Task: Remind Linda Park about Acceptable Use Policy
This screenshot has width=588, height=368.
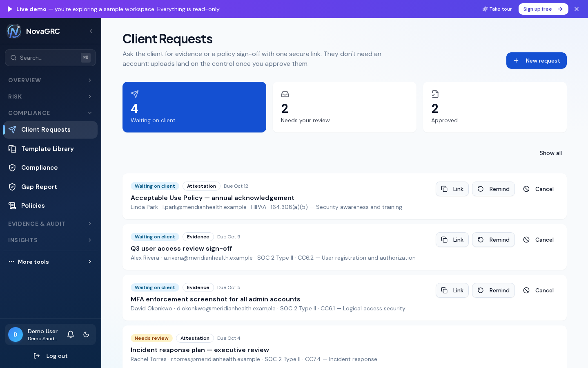Action: click(x=493, y=189)
